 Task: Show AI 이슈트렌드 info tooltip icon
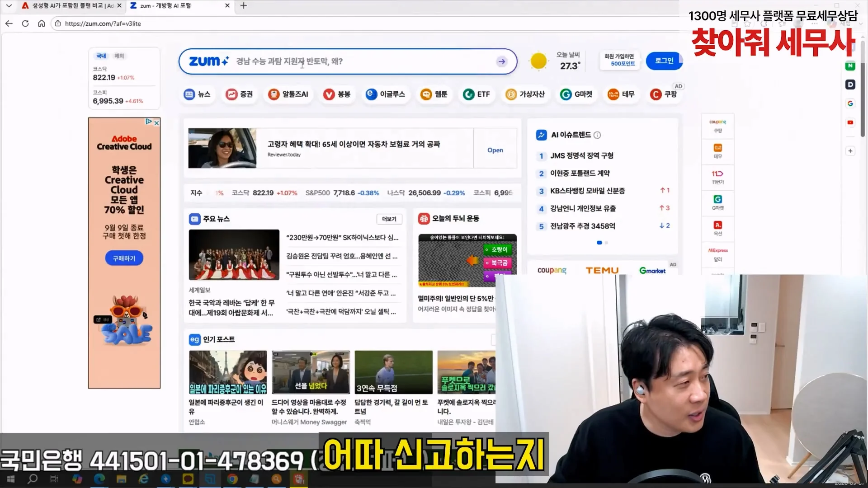point(597,135)
